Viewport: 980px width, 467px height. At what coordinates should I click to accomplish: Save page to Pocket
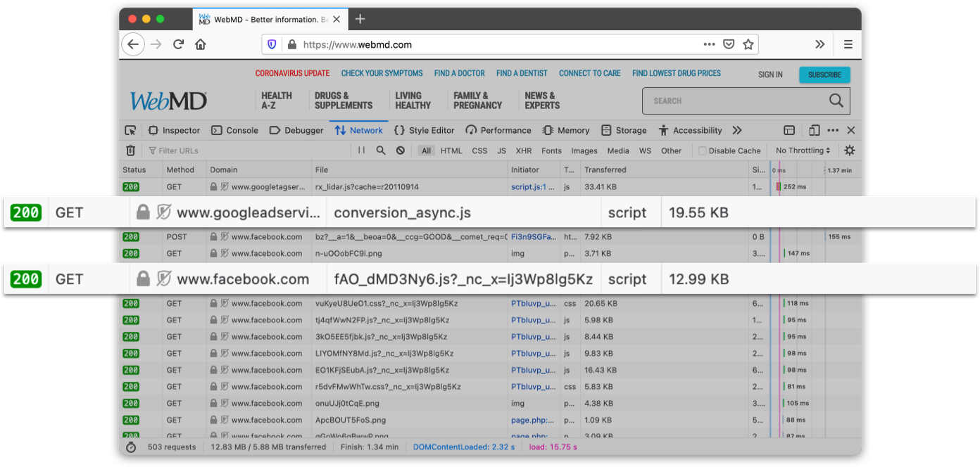(x=729, y=44)
